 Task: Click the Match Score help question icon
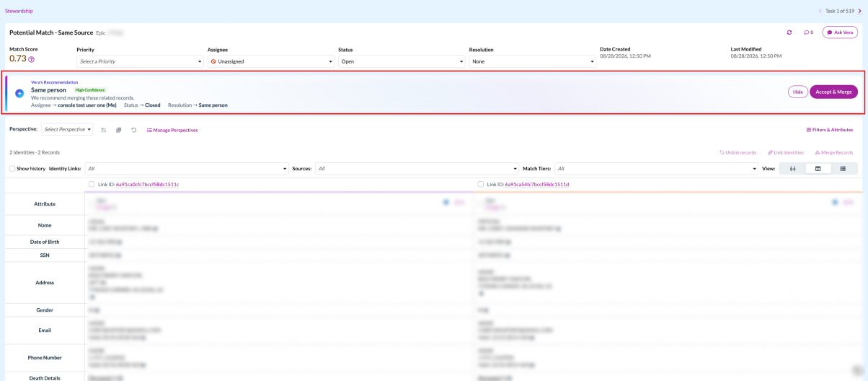(x=31, y=59)
